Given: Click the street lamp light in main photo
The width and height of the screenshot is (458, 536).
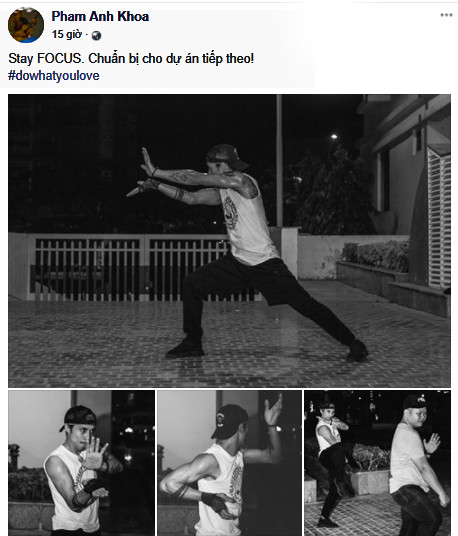Looking at the screenshot, I should 334,137.
